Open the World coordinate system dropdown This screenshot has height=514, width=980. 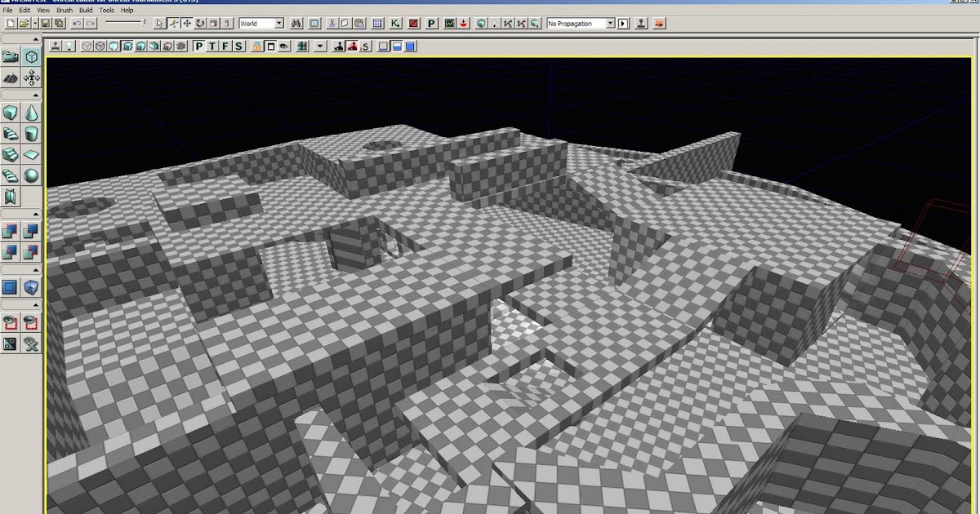coord(260,23)
